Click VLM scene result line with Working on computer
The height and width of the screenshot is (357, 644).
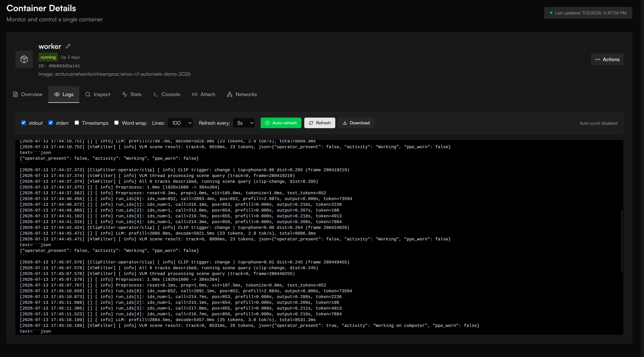tap(249, 325)
